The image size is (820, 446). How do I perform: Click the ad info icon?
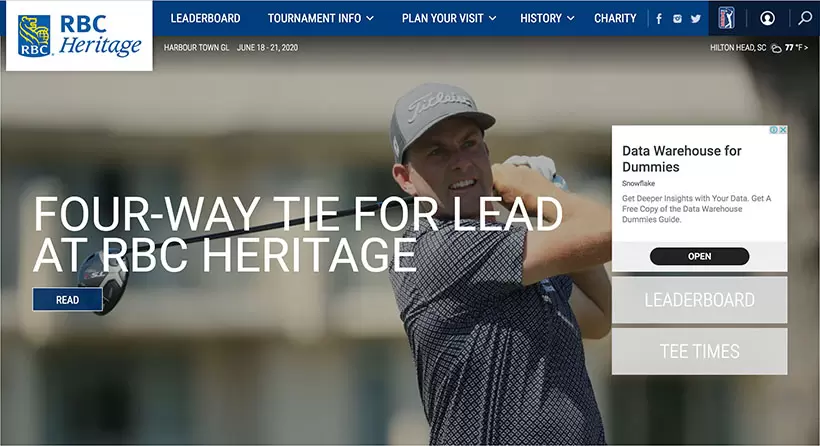[x=773, y=130]
